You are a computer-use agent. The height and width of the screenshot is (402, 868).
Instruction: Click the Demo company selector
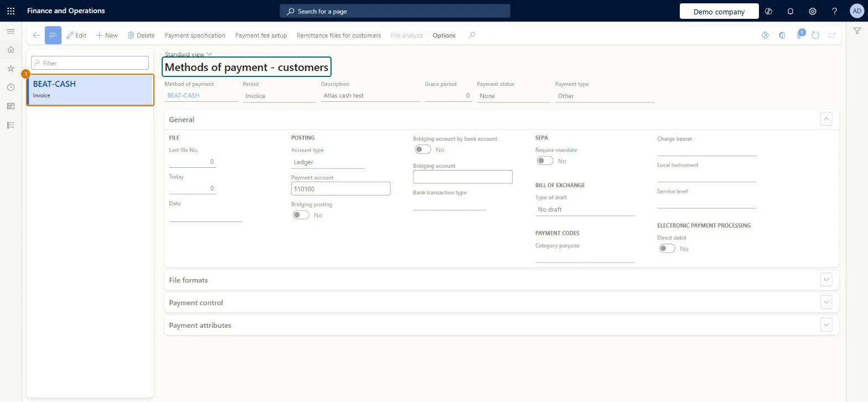click(719, 11)
